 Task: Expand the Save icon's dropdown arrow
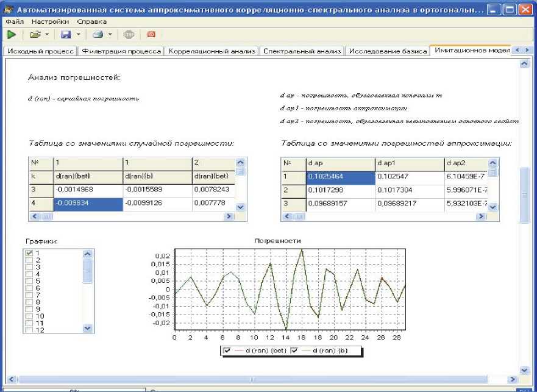(x=78, y=35)
